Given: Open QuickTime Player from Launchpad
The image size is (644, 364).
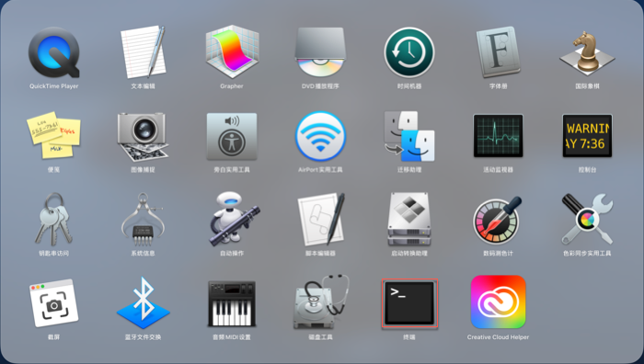Looking at the screenshot, I should click(53, 52).
